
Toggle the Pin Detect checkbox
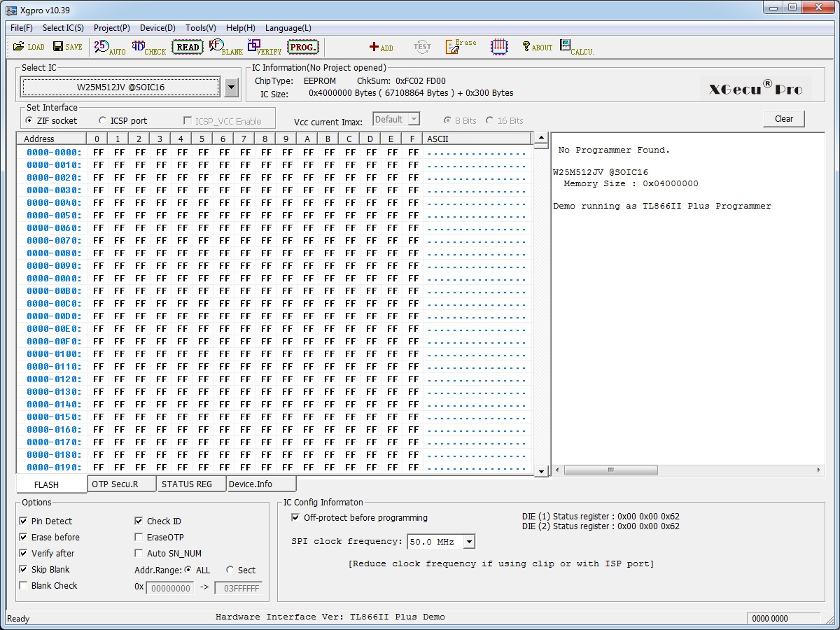[24, 521]
